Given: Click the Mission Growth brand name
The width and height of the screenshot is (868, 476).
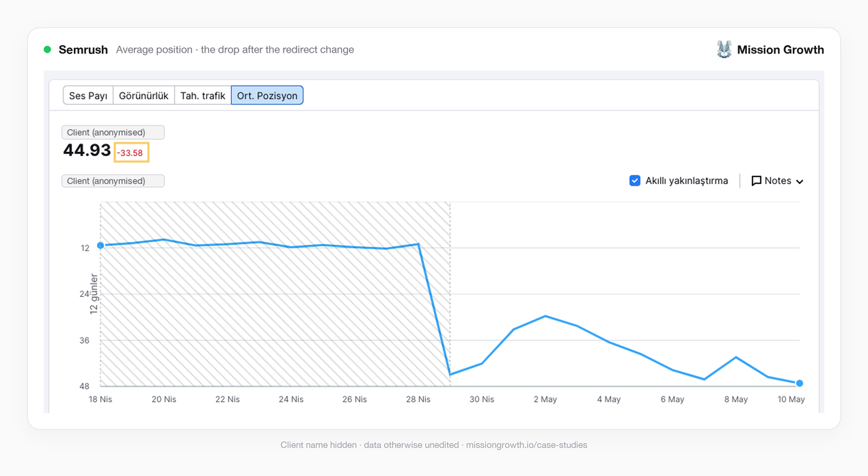Looking at the screenshot, I should click(781, 49).
